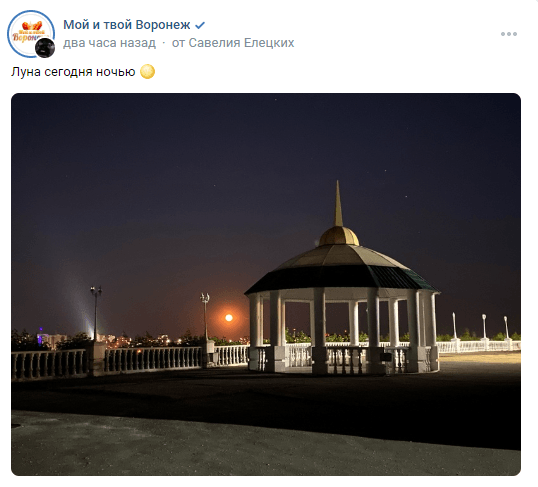Click the orange moon in the photo
Screen dimensions: 538x487
pos(229,318)
